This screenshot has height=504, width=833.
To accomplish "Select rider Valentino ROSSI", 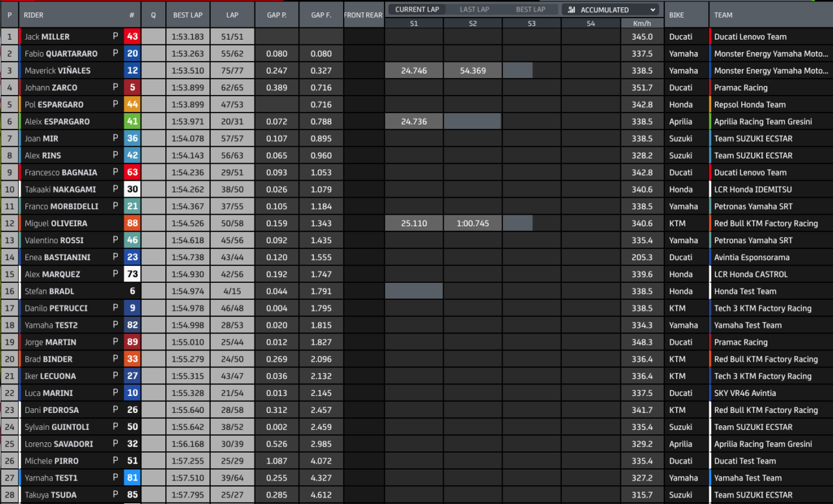I will coord(55,240).
